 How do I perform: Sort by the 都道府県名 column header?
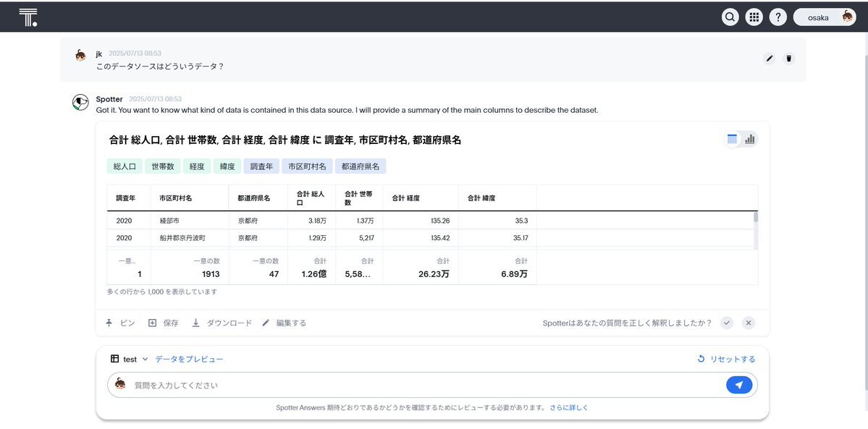pyautogui.click(x=258, y=198)
